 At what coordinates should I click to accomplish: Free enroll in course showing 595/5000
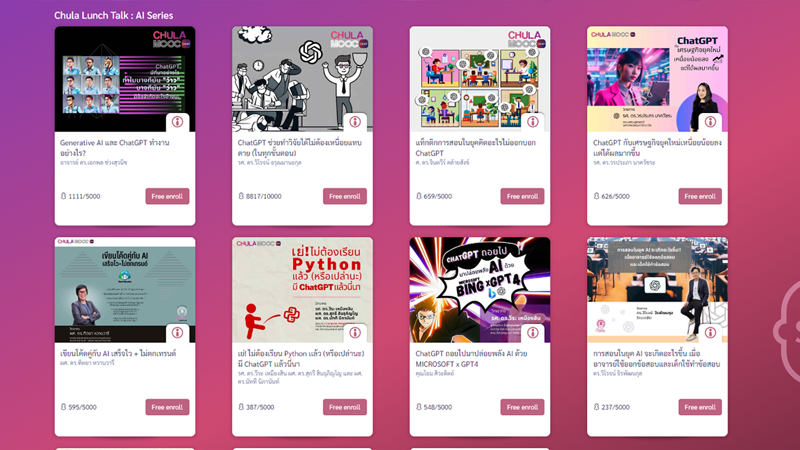(x=167, y=407)
